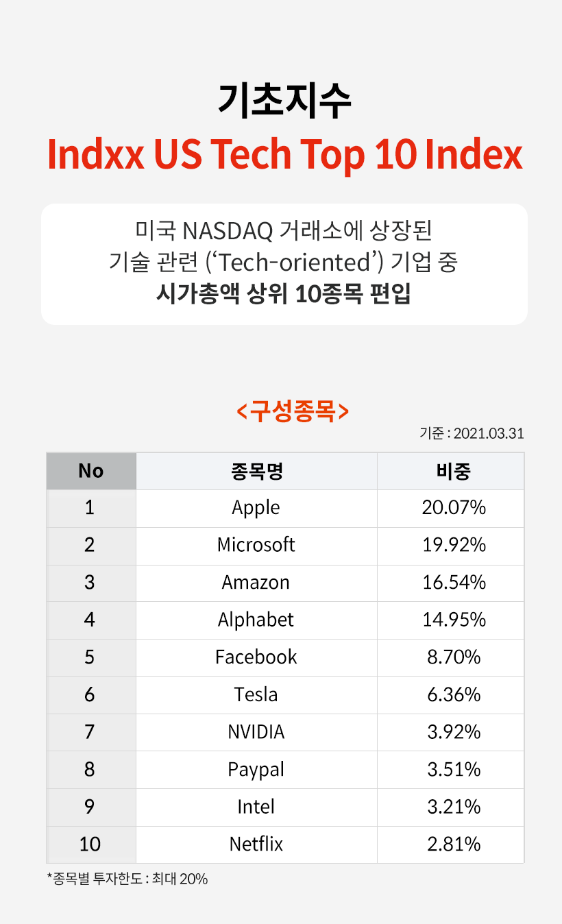Select the NVIDIA stock name cell
Screen dimensions: 562x924
tap(256, 732)
